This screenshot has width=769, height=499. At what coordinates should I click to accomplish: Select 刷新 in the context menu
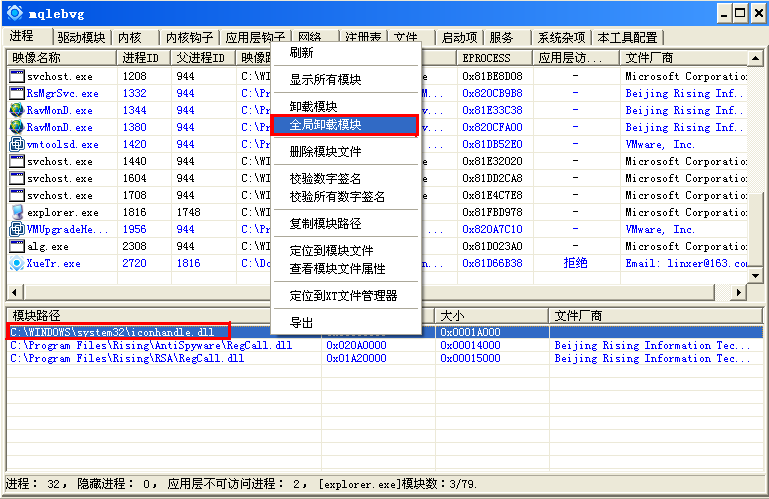[301, 53]
